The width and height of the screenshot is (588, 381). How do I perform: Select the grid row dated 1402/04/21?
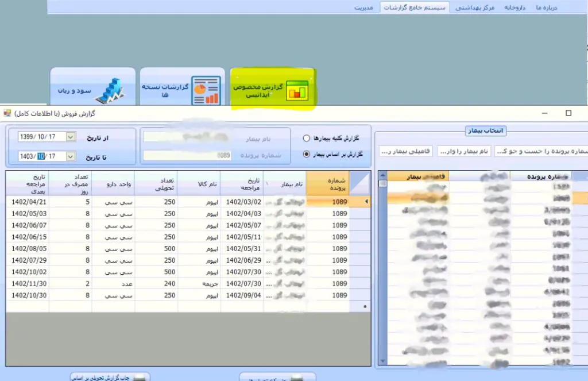172,202
